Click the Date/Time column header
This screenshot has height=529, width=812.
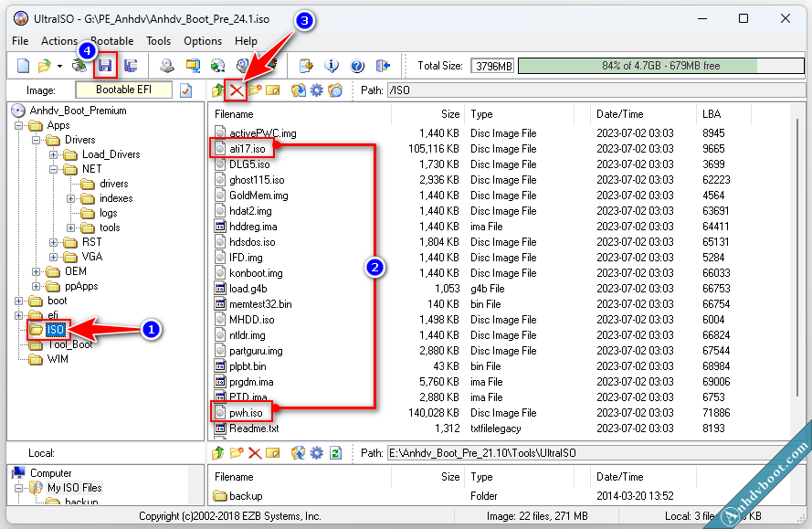(619, 114)
